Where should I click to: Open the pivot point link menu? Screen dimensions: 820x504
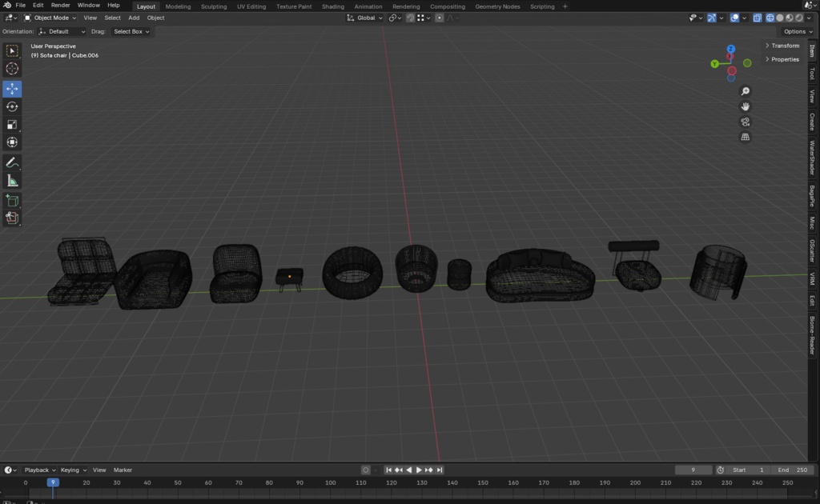pos(395,18)
